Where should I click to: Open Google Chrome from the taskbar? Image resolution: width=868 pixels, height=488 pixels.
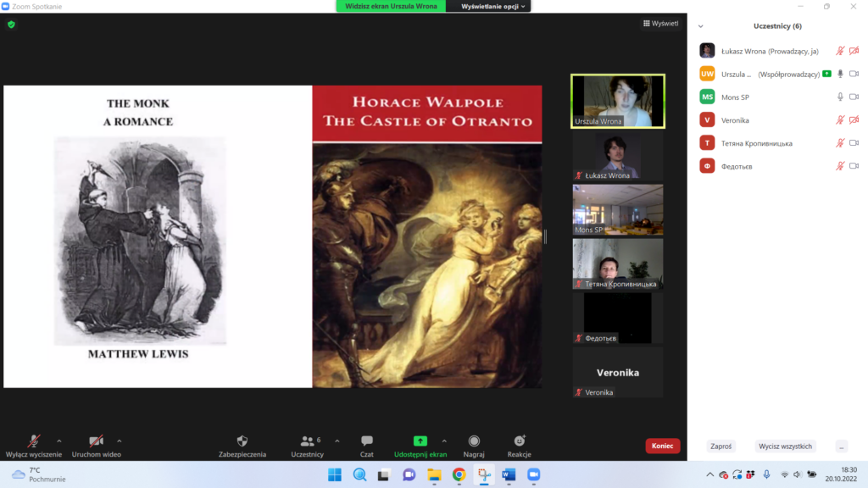click(459, 474)
